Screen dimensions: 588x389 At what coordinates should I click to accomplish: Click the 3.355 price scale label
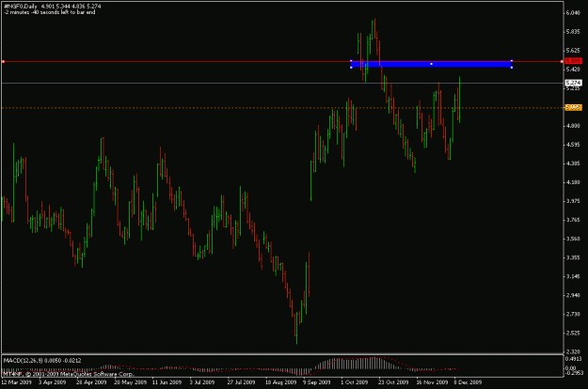point(573,257)
